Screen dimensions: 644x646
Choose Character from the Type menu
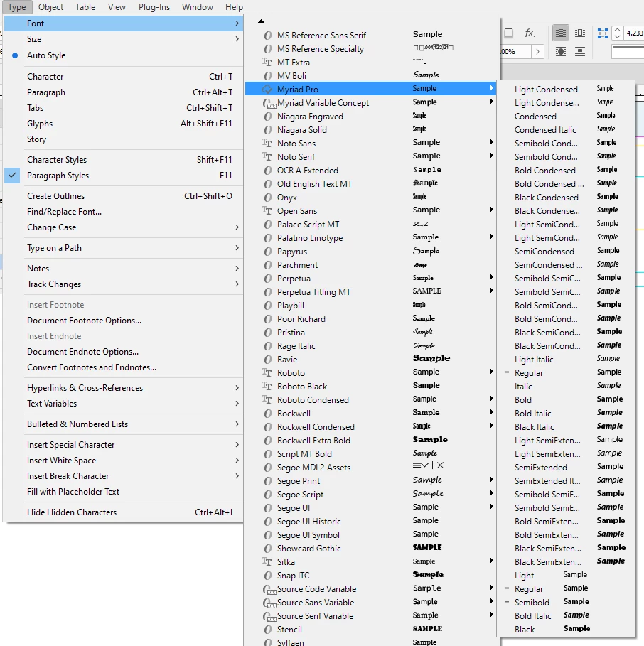click(123, 77)
